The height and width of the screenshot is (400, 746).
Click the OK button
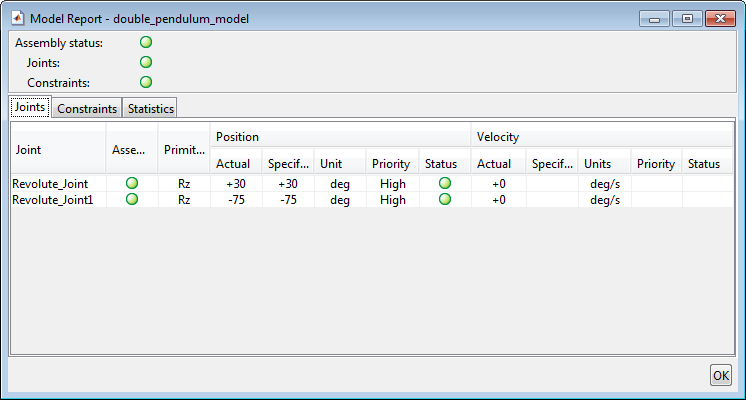(721, 376)
